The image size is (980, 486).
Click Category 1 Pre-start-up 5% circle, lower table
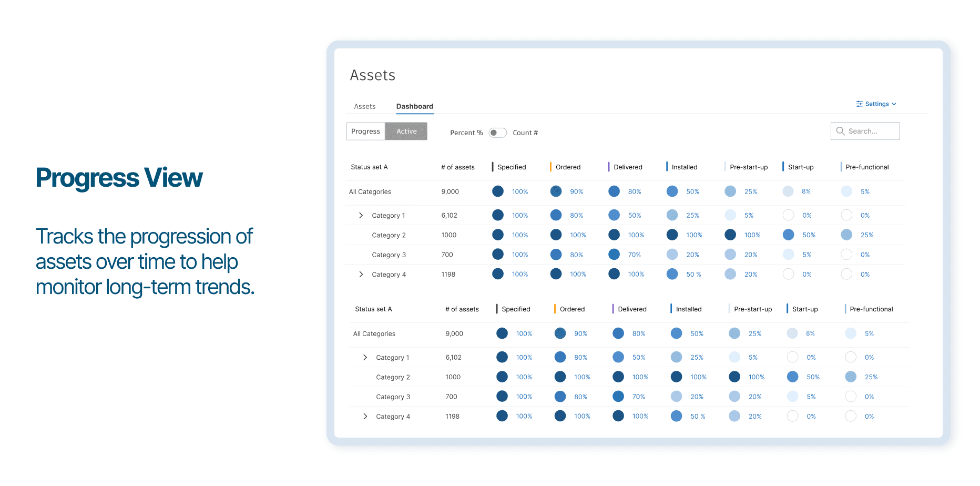[x=734, y=357]
